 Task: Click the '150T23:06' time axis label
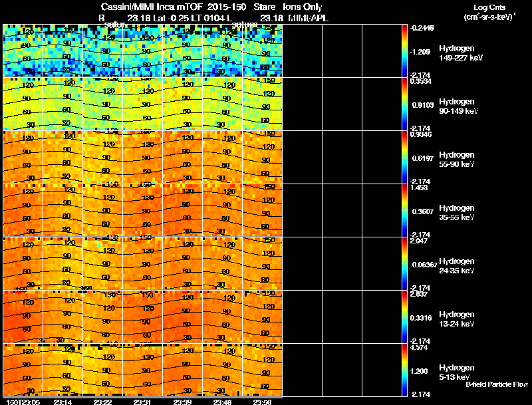pos(23,402)
